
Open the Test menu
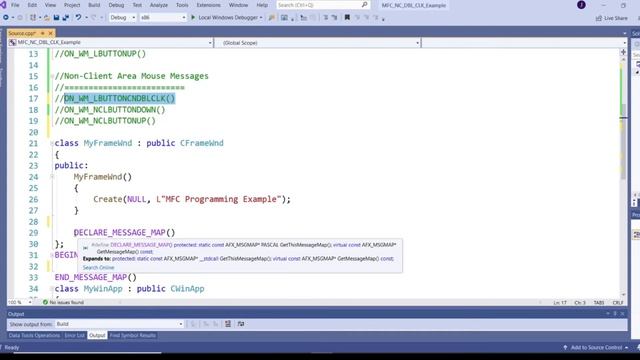137,5
